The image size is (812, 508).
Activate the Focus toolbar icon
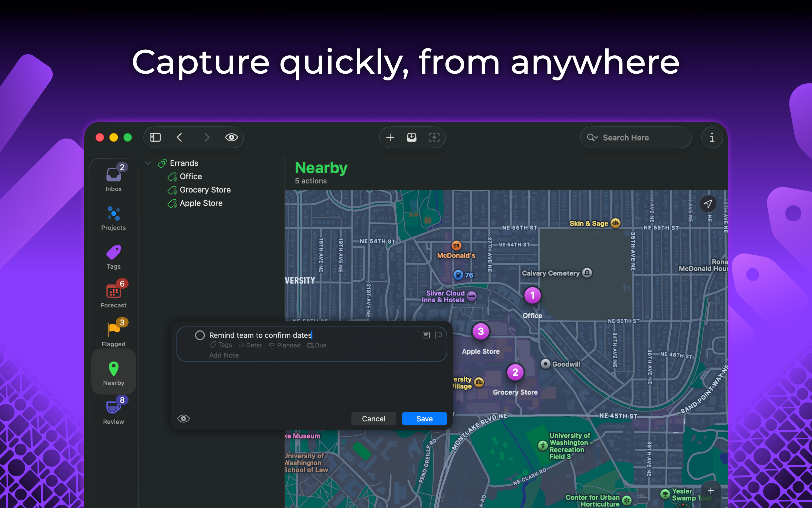coord(434,137)
